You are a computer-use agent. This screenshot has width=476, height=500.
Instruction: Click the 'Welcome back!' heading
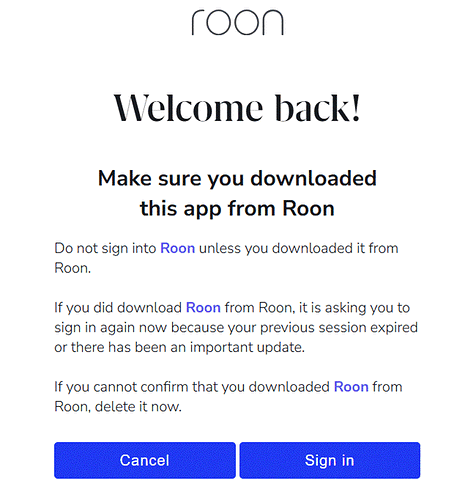237,108
